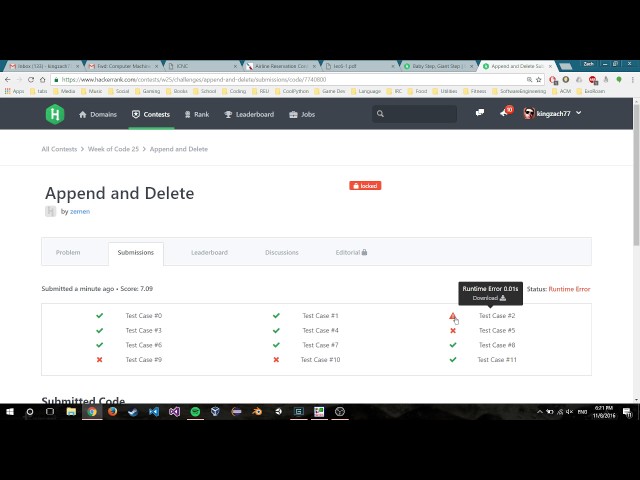Screen dimensions: 640x480
Task: Open the Chrome menu three-dot icon
Action: (633, 80)
